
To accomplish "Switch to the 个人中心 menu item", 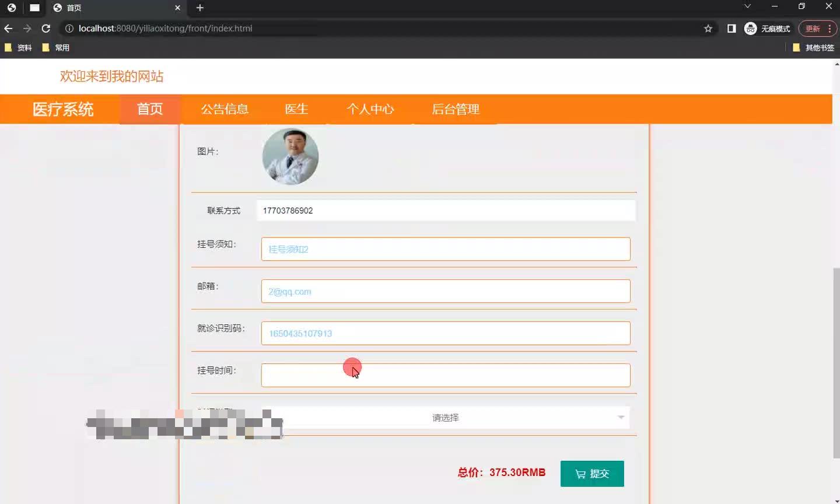I will click(370, 109).
